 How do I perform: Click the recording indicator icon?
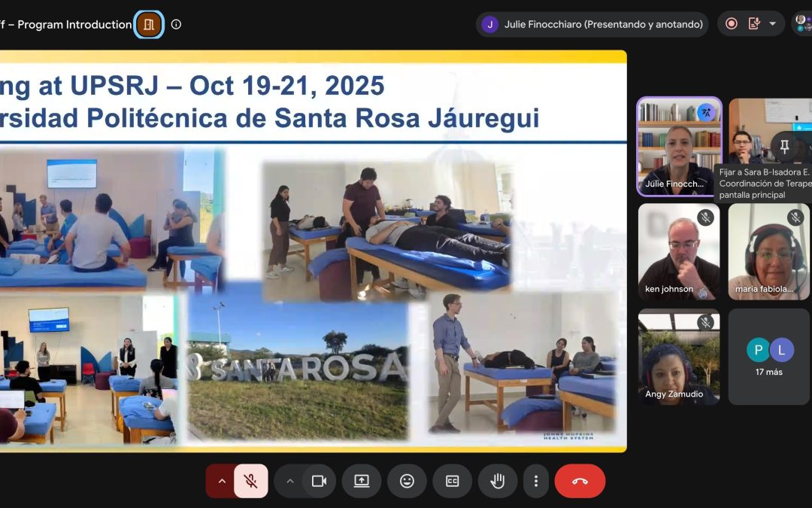pos(732,24)
